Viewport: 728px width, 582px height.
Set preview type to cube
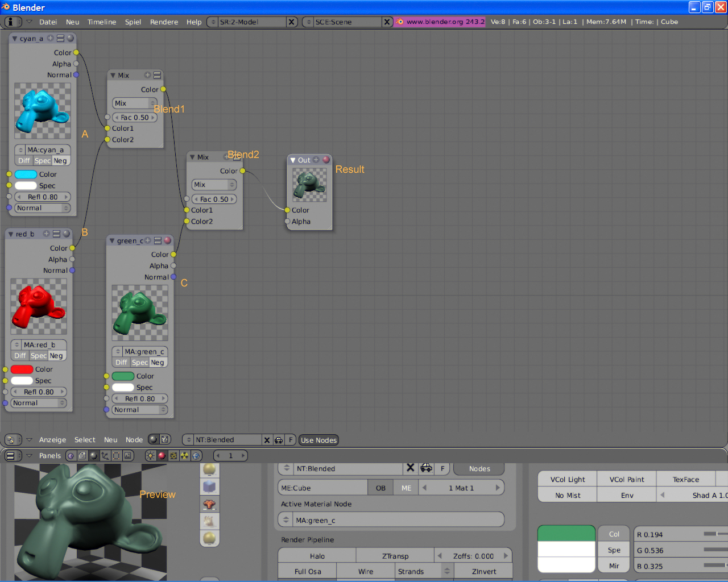(x=210, y=487)
